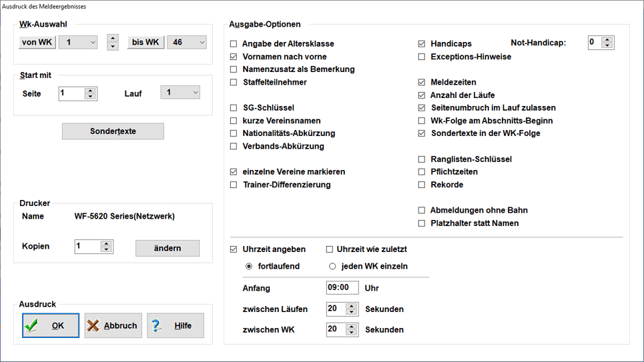Click the Anfang time input field
644x362 pixels.
point(342,288)
